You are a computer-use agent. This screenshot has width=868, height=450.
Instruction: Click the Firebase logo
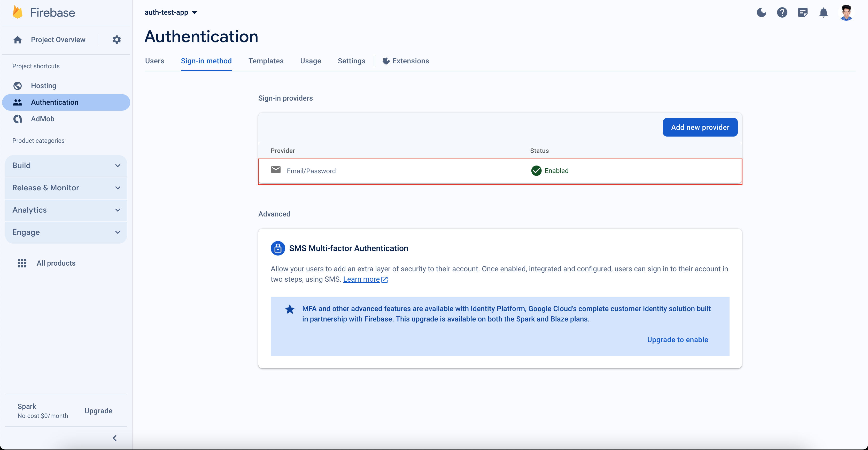(43, 12)
